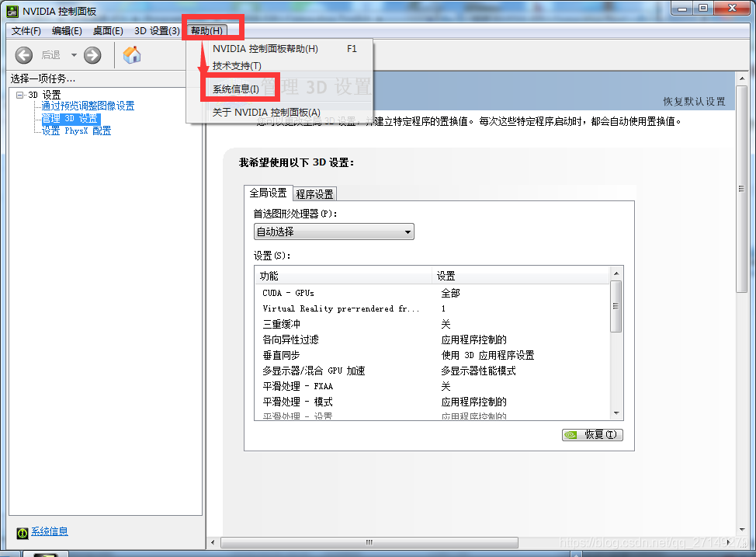Open the 编辑(E) menu

pyautogui.click(x=67, y=31)
